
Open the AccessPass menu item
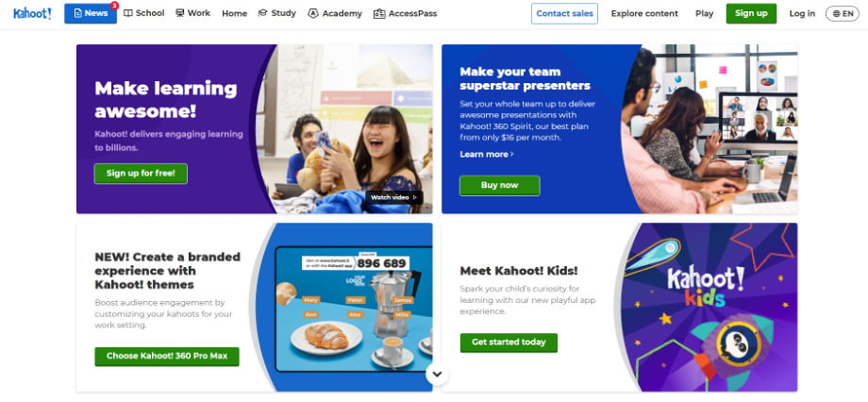coord(405,13)
